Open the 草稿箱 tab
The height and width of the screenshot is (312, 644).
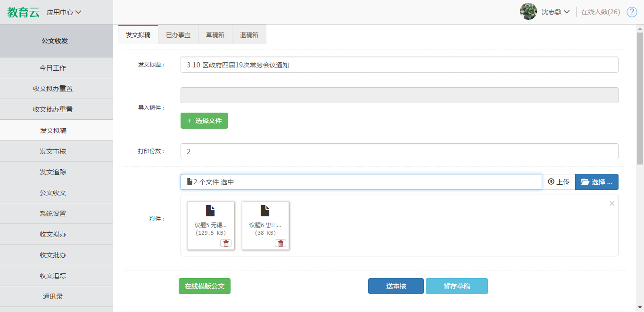215,35
